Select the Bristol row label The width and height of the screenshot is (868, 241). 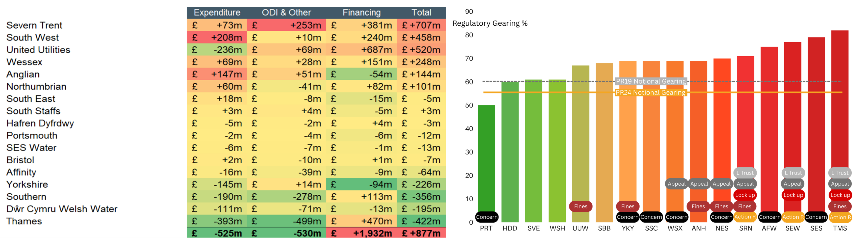click(20, 160)
